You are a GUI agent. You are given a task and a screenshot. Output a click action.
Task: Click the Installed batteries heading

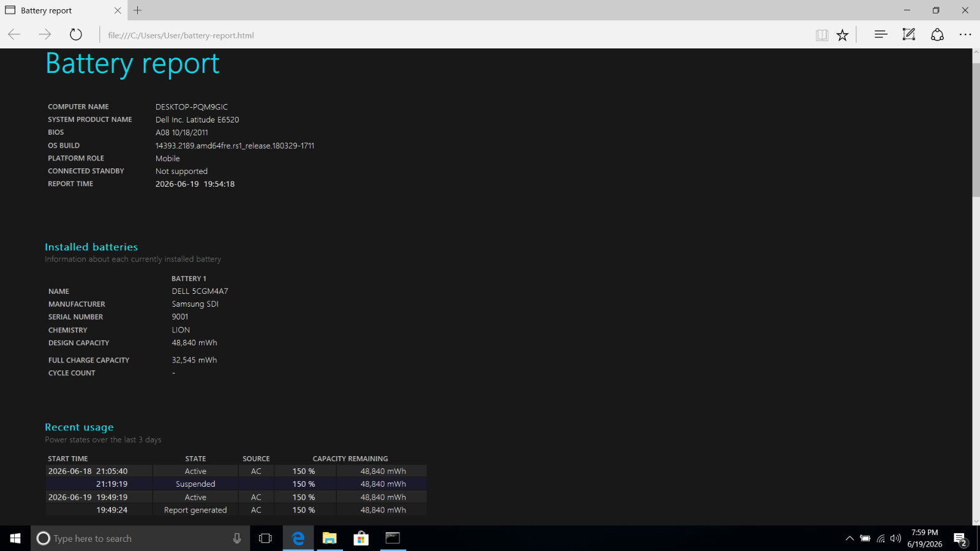[x=91, y=247]
